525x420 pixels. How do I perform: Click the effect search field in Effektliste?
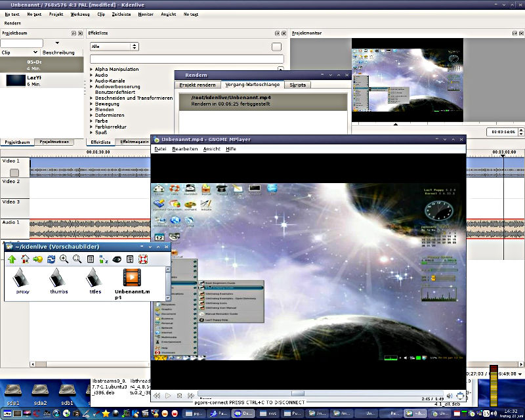(186, 59)
